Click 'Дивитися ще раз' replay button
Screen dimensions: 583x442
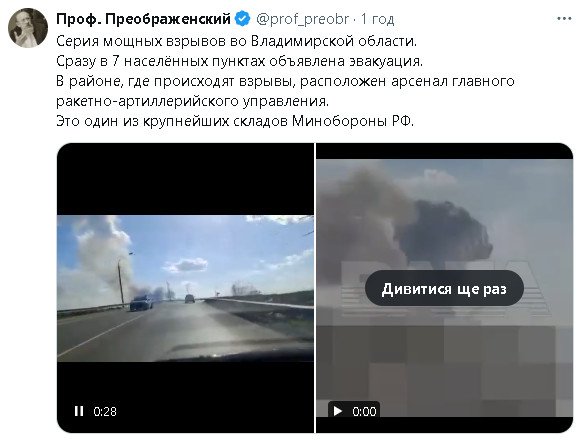(x=444, y=288)
